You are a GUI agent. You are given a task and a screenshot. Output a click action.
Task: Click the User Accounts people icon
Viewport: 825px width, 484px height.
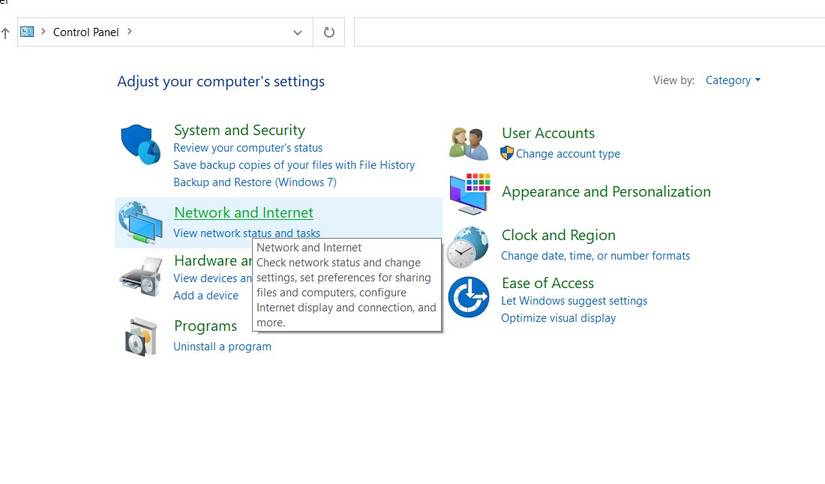[x=468, y=144]
